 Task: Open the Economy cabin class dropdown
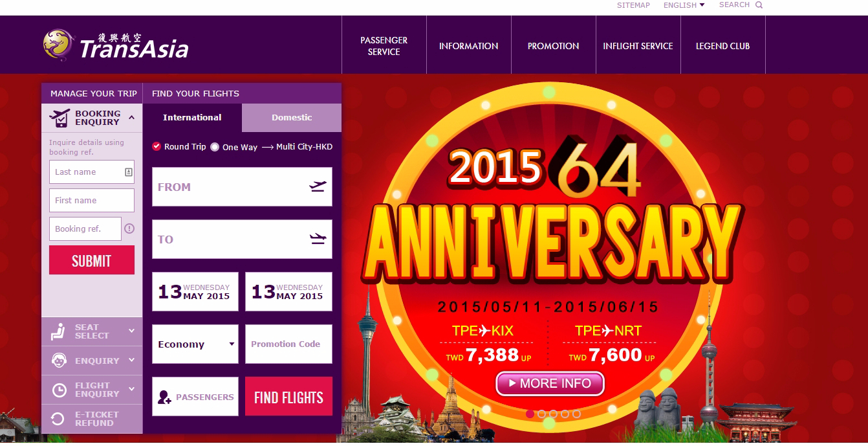coord(195,344)
